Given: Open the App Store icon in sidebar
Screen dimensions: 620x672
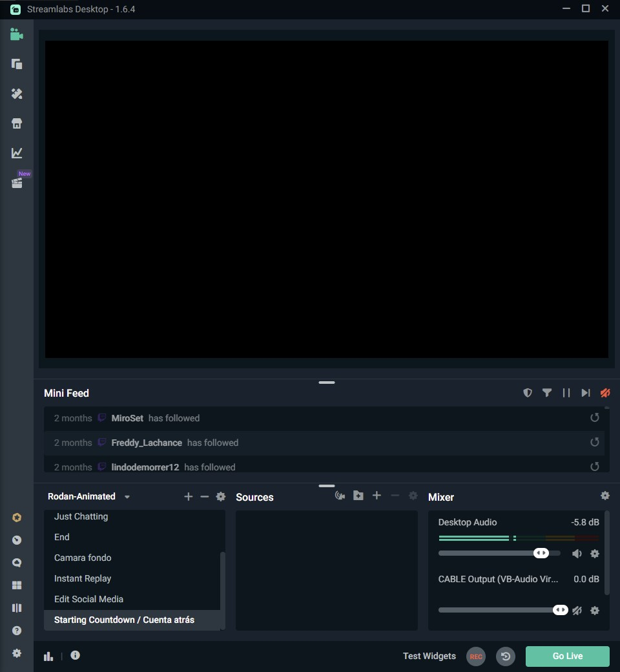Looking at the screenshot, I should tap(17, 123).
